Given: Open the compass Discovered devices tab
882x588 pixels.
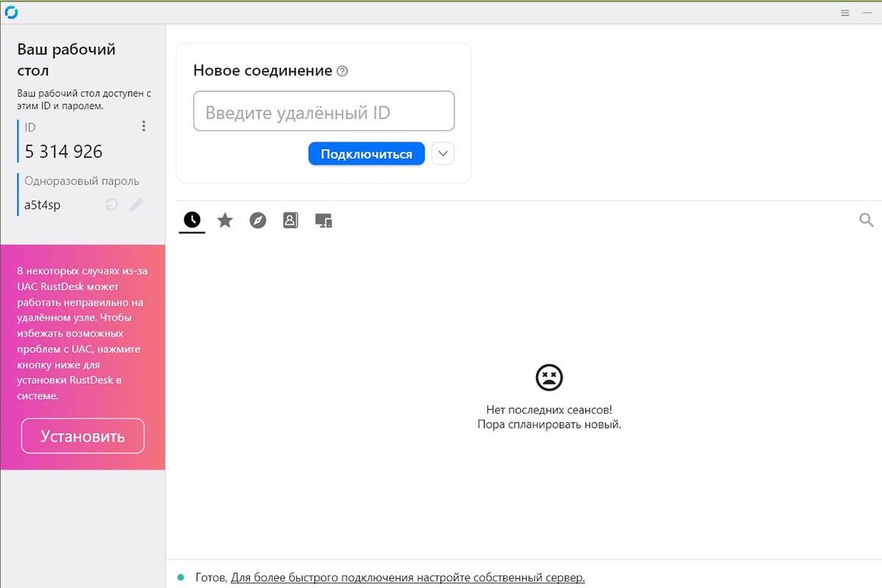Looking at the screenshot, I should click(x=258, y=220).
